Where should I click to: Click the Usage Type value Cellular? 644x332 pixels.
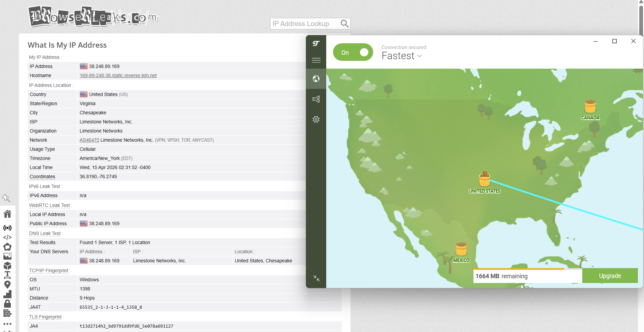(x=88, y=149)
